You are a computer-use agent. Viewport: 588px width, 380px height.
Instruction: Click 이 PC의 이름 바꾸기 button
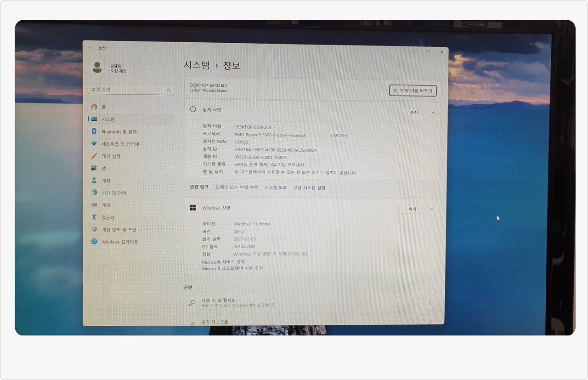tap(413, 91)
